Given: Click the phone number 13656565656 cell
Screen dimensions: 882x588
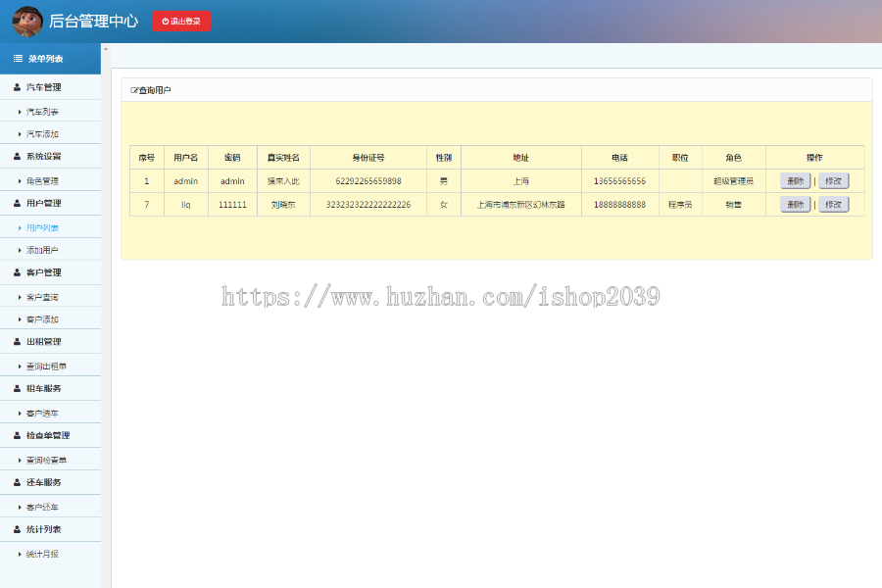Looking at the screenshot, I should (x=620, y=181).
